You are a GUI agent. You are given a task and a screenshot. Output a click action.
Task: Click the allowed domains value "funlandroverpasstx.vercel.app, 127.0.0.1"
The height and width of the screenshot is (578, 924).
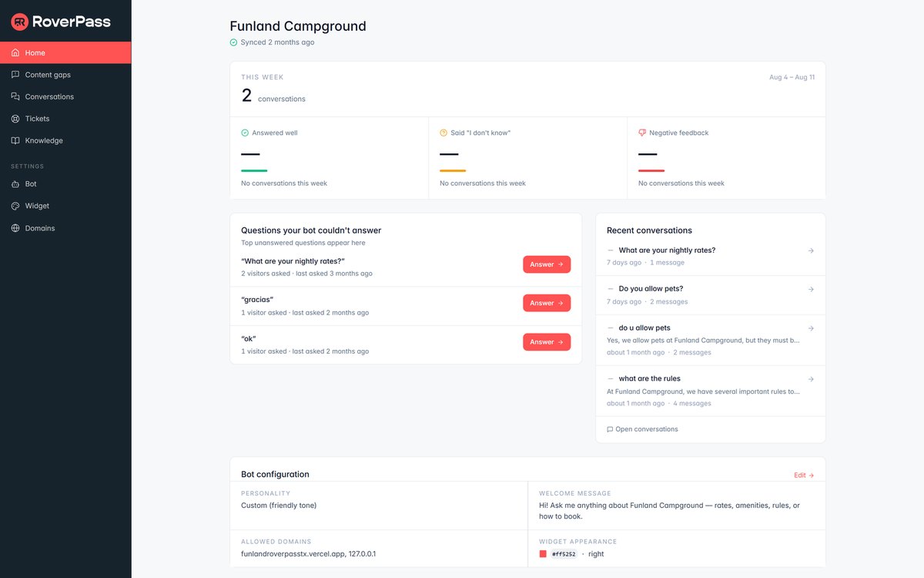[x=308, y=554]
